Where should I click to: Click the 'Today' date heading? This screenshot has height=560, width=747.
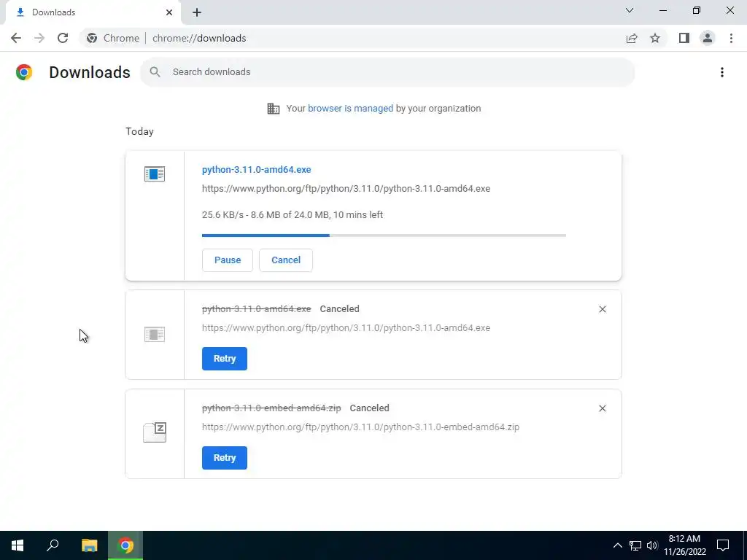pyautogui.click(x=139, y=131)
